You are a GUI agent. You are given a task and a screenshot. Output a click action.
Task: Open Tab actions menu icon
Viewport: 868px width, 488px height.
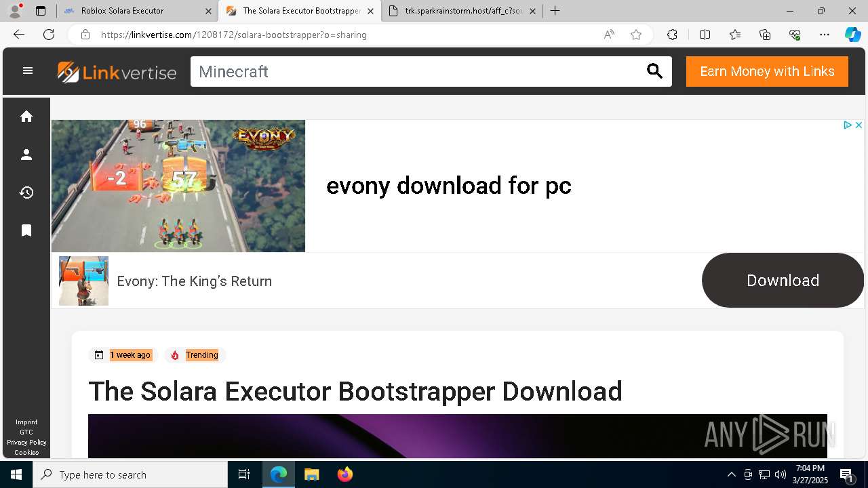tap(41, 11)
